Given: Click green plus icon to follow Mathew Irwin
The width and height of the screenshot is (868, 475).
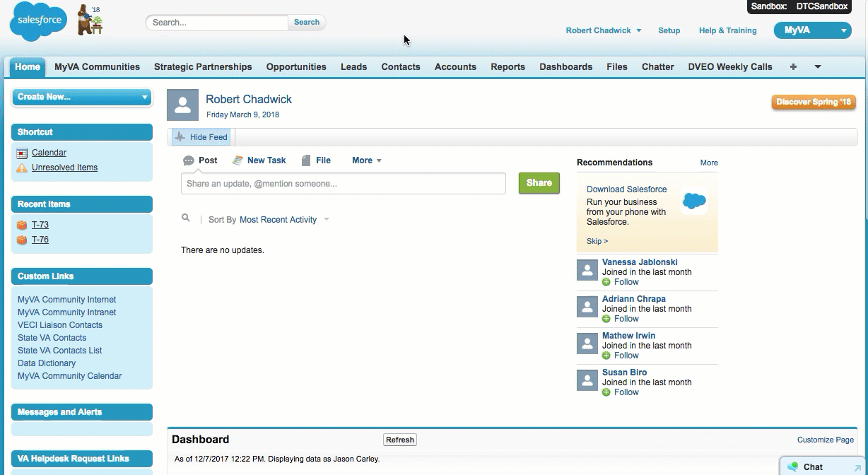Looking at the screenshot, I should tap(606, 356).
